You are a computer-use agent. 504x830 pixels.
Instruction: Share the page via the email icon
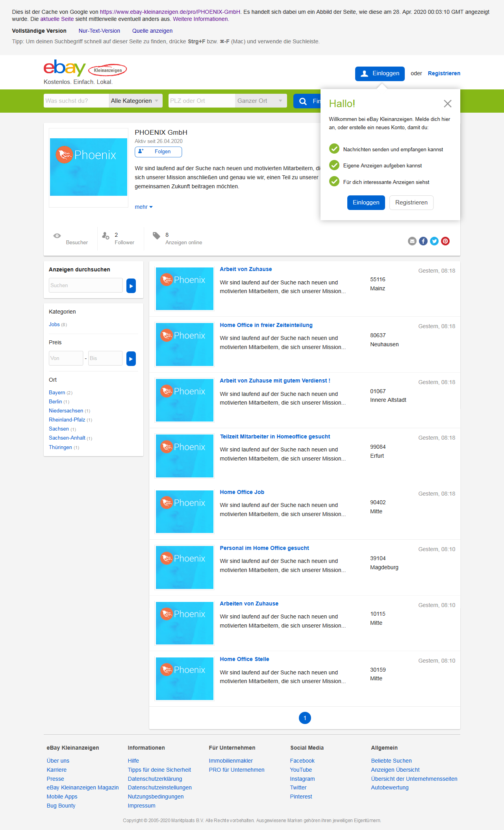tap(412, 241)
